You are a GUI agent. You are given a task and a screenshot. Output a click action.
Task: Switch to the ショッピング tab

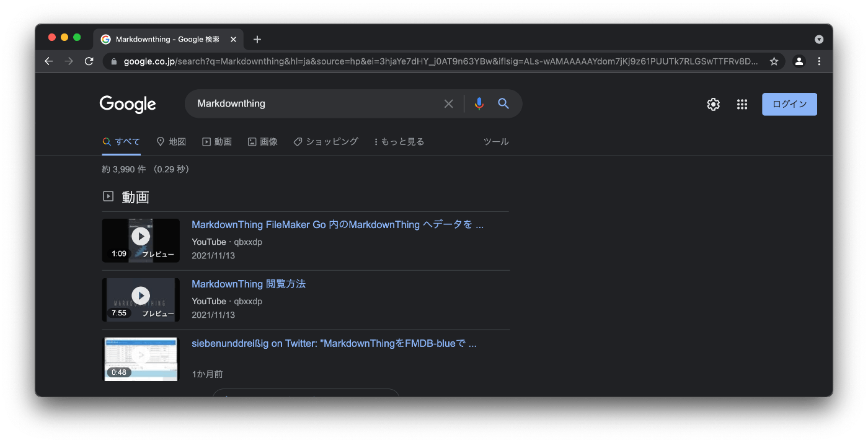(325, 141)
